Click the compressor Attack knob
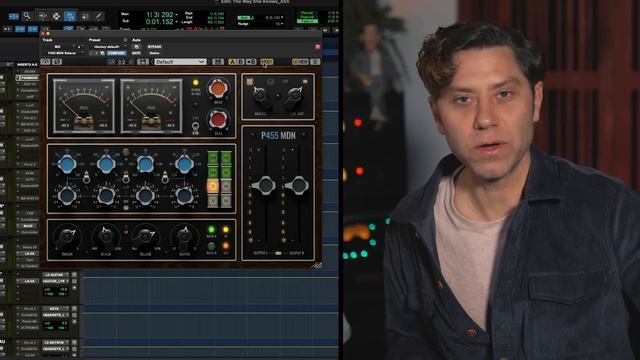Image resolution: width=640 pixels, height=360 pixels. (106, 237)
